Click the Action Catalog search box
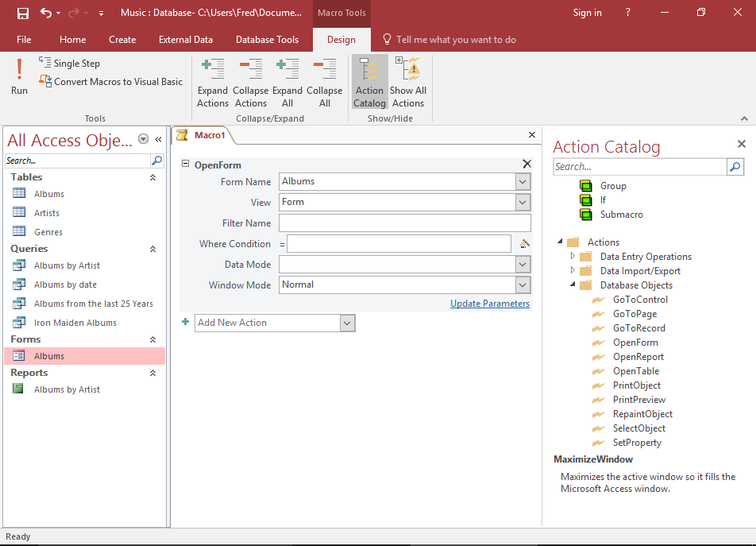The width and height of the screenshot is (756, 546). (x=639, y=167)
